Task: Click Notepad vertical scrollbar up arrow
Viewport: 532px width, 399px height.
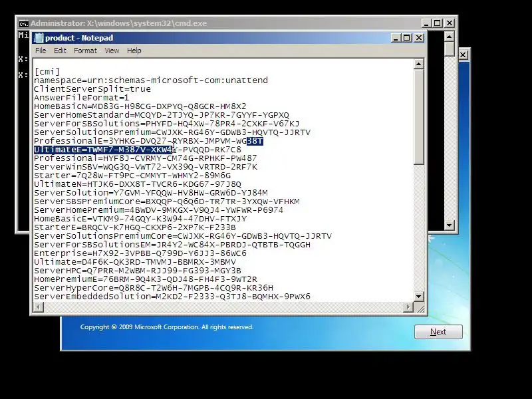Action: pos(419,64)
